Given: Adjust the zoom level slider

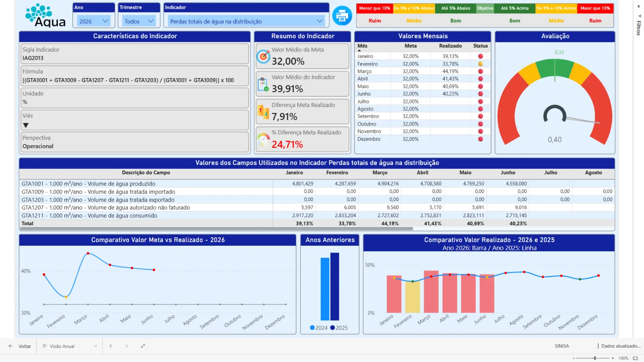Looking at the screenshot, I should (x=594, y=358).
